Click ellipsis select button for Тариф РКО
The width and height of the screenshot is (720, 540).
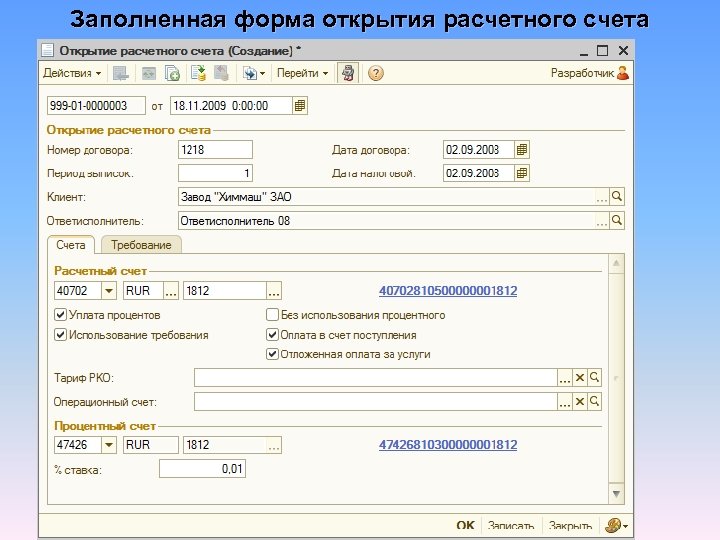pos(565,378)
